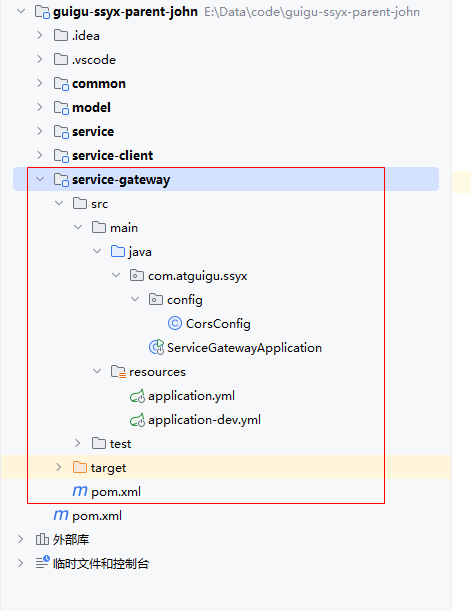Select the model module label
The image size is (471, 611).
(x=91, y=108)
